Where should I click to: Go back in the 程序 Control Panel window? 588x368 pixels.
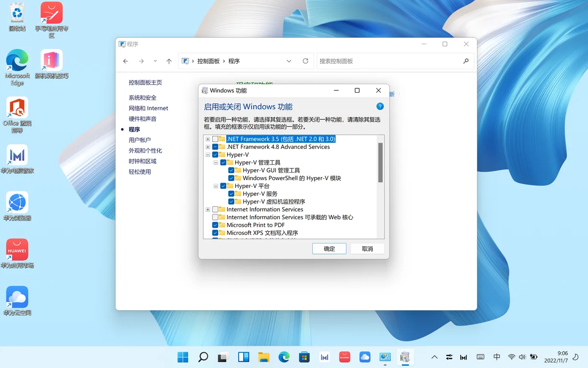pos(125,61)
